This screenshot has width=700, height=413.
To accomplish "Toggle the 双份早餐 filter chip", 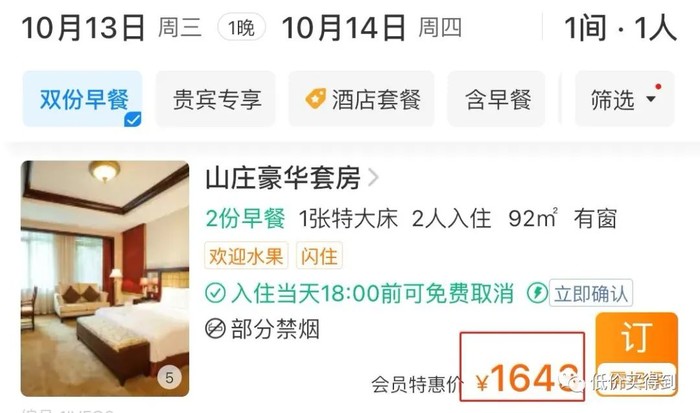I will [x=83, y=99].
